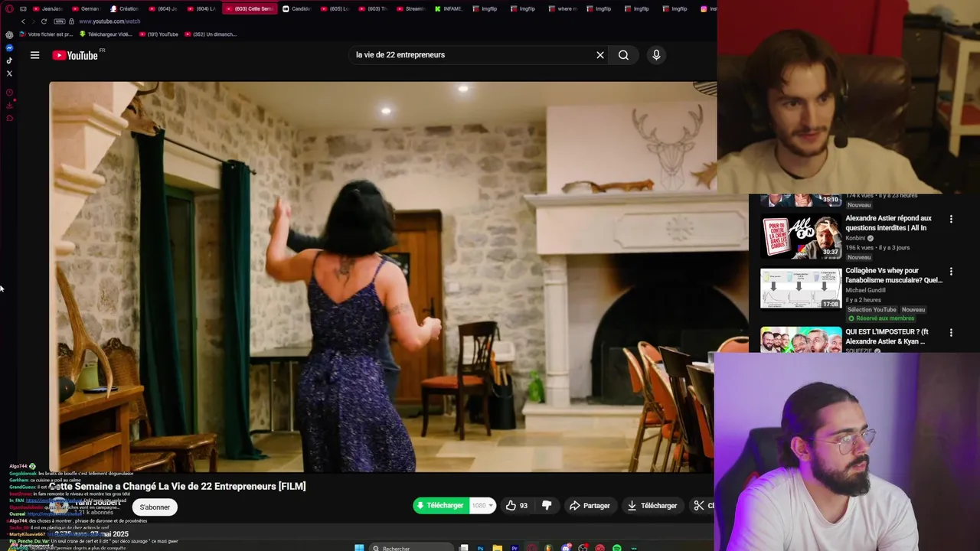This screenshot has width=980, height=551.
Task: Open the 1080 quality dropdown
Action: [482, 505]
